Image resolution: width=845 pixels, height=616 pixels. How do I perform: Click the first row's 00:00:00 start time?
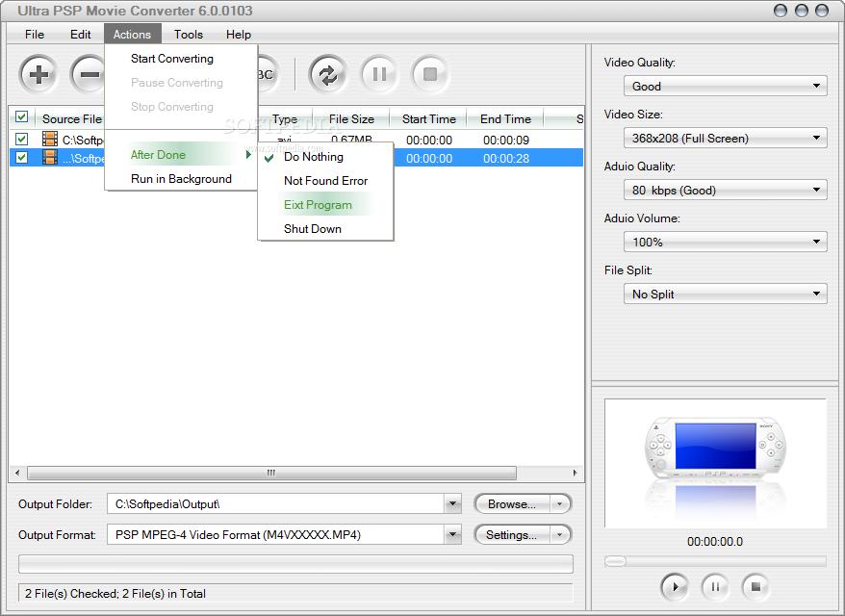coord(429,141)
